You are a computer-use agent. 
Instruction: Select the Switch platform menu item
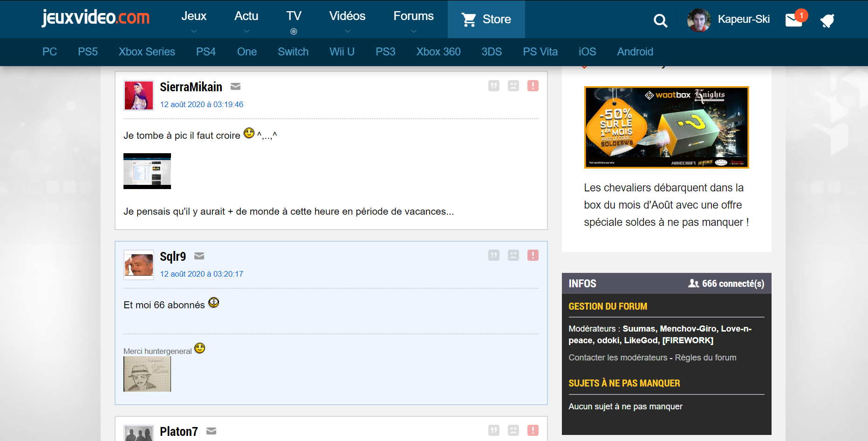pyautogui.click(x=293, y=52)
